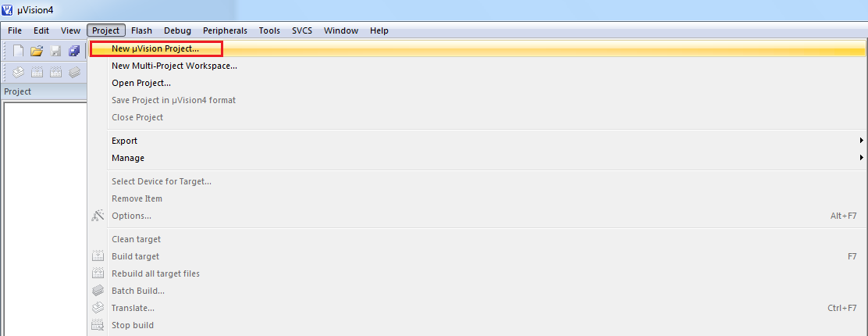Open Options... with the Alt+F7 shortcut label
Viewport: 868px width, 336px height.
point(478,216)
